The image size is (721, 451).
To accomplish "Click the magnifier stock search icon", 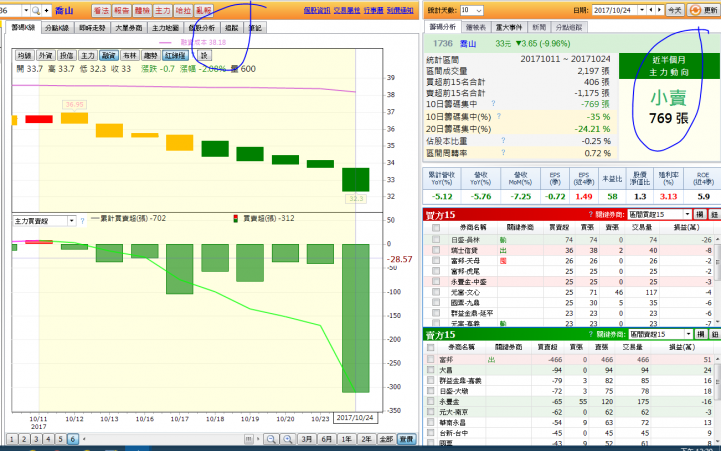I will click(x=36, y=10).
